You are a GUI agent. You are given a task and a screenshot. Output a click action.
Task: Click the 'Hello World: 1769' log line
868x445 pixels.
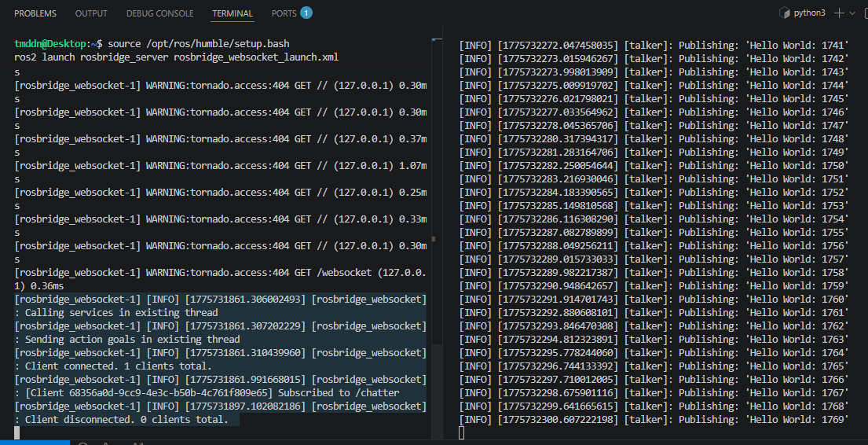click(x=654, y=420)
